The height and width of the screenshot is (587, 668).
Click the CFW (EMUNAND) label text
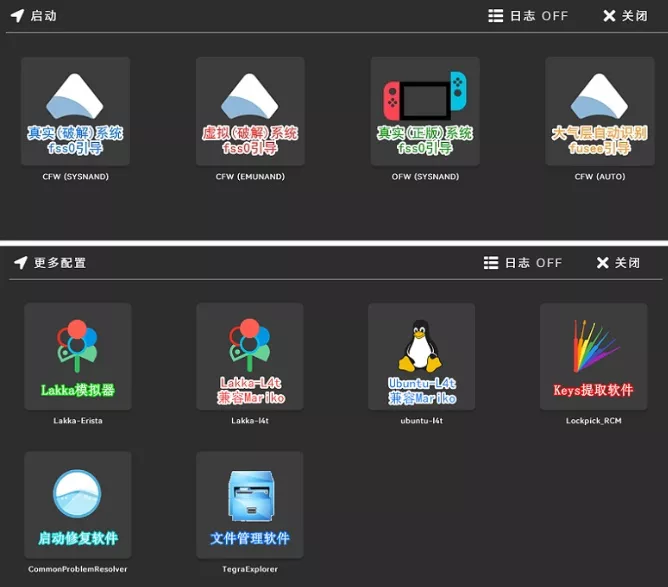pos(250,176)
